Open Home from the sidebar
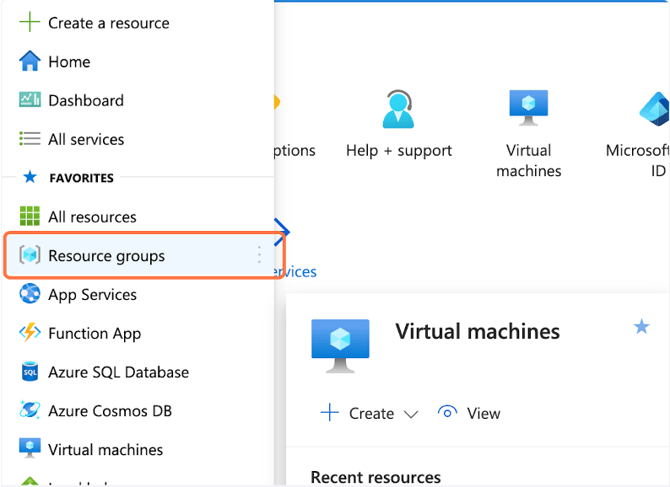The width and height of the screenshot is (670, 487). [x=69, y=61]
